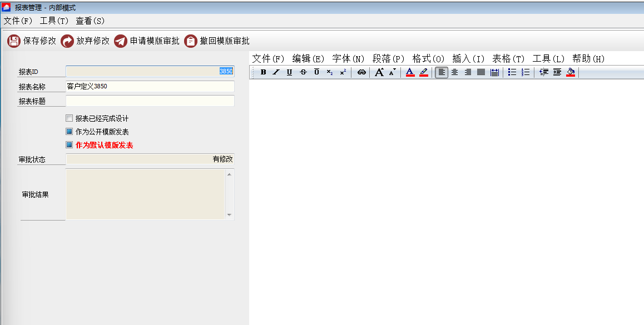Click the '审批结果' label
The height and width of the screenshot is (325, 644).
coord(36,194)
